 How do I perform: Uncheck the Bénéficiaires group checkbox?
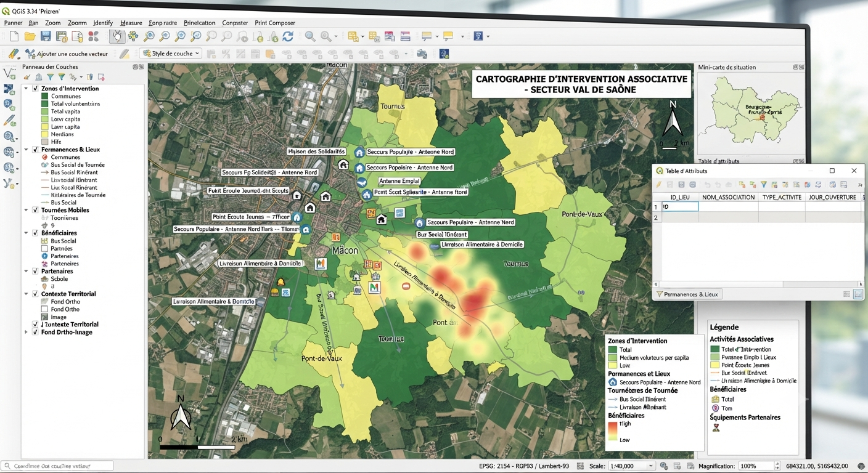(x=35, y=233)
